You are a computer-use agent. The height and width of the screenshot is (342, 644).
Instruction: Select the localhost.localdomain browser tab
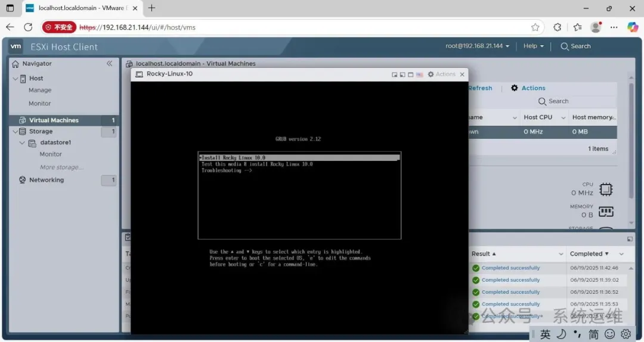pos(81,8)
